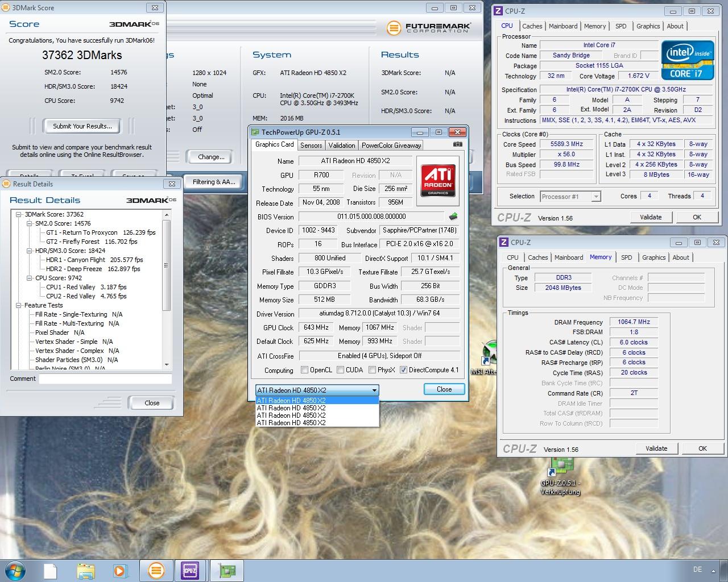The height and width of the screenshot is (582, 728).
Task: Click the Result Details vertical scrollbar thumb
Action: (x=166, y=265)
